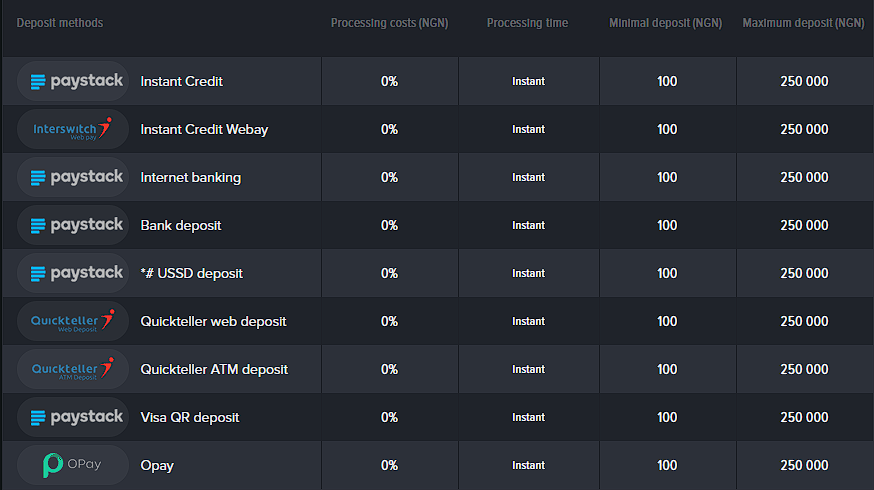
Task: Click the Opay deposit label
Action: tap(157, 465)
